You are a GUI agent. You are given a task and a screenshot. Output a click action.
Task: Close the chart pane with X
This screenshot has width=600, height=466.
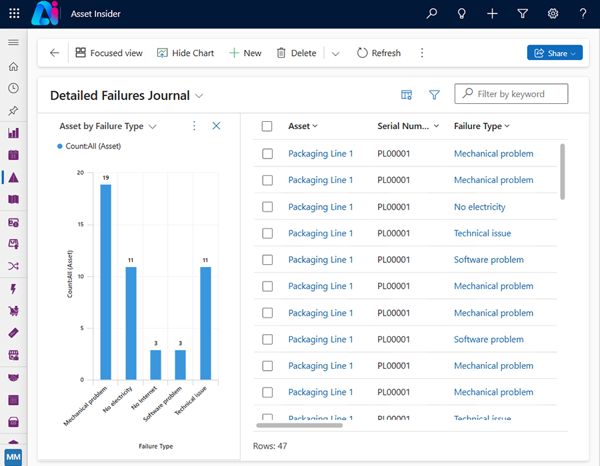[216, 126]
